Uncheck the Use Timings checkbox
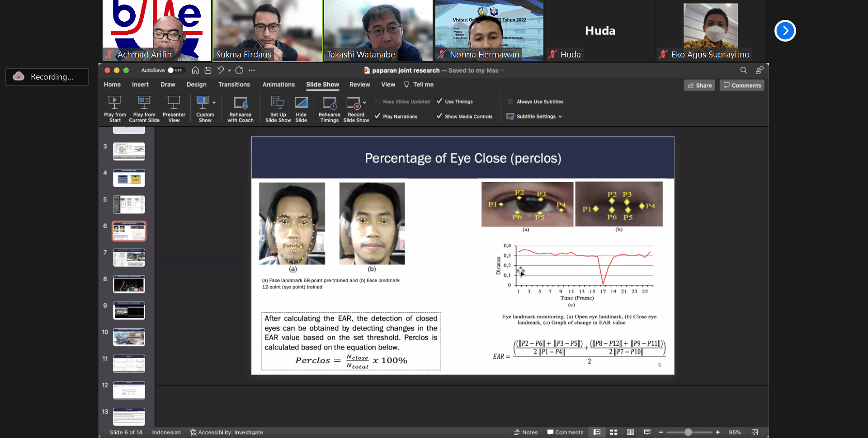This screenshot has width=868, height=438. click(x=439, y=102)
